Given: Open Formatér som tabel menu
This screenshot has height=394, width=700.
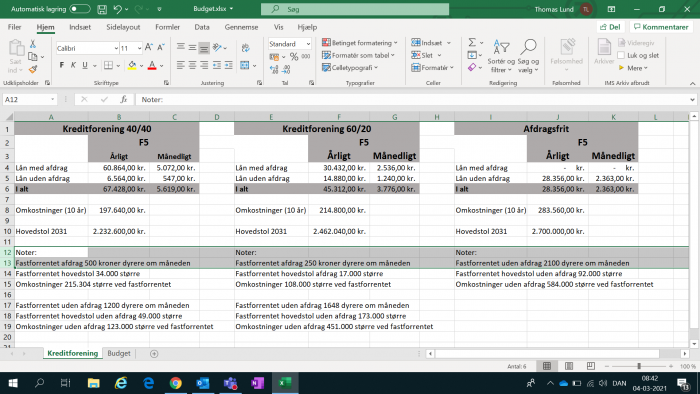Looking at the screenshot, I should (x=358, y=55).
